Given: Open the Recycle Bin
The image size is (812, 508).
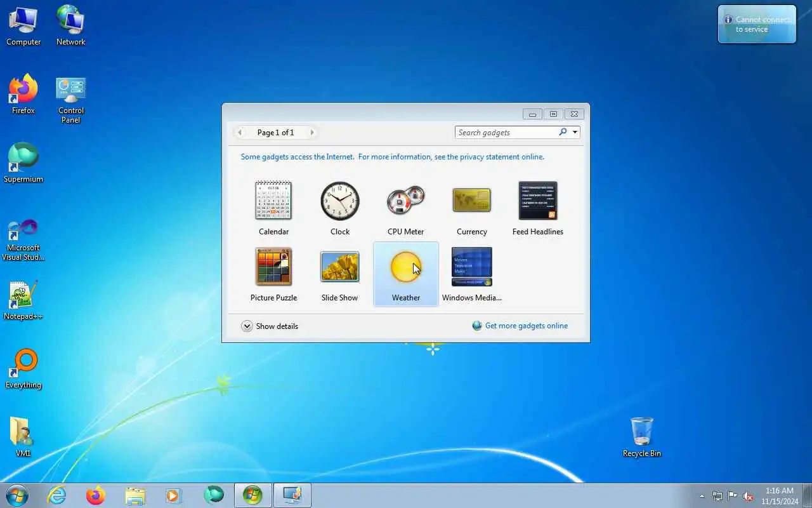Looking at the screenshot, I should [641, 438].
